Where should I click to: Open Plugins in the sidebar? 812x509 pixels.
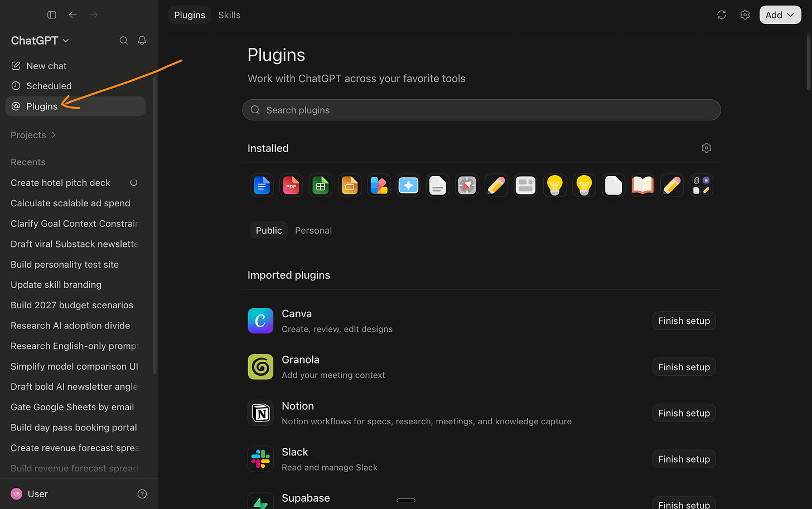click(x=75, y=106)
